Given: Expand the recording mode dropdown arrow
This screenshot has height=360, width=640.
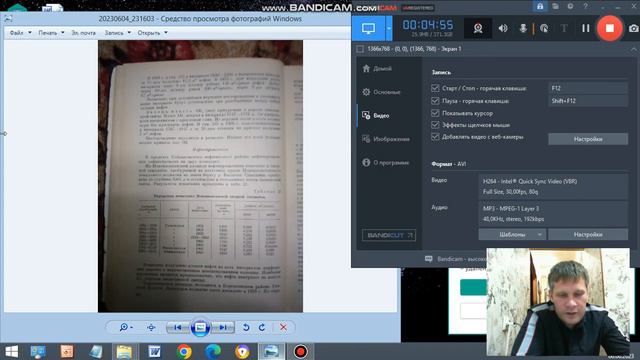Looking at the screenshot, I should [389, 28].
